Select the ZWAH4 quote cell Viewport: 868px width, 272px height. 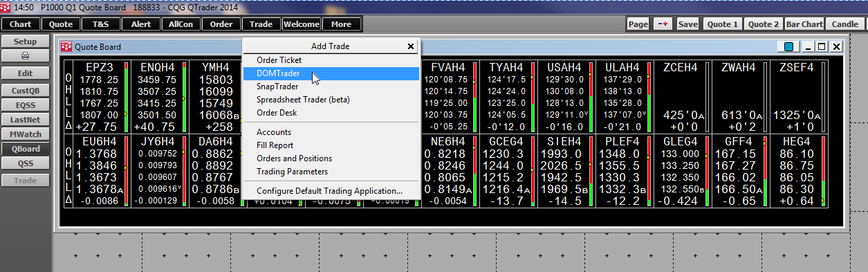pyautogui.click(x=741, y=97)
